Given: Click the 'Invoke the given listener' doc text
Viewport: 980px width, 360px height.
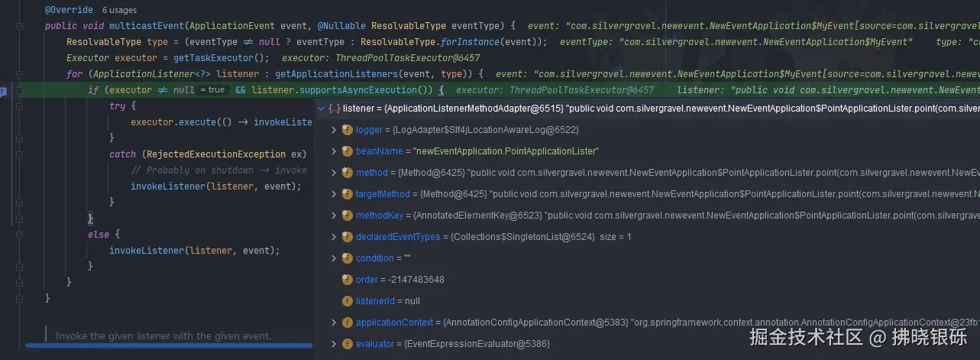Looking at the screenshot, I should point(163,336).
